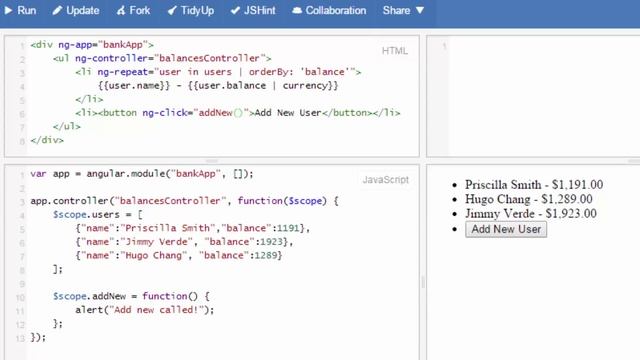Open the Share dropdown menu
The width and height of the screenshot is (640, 360).
click(403, 10)
